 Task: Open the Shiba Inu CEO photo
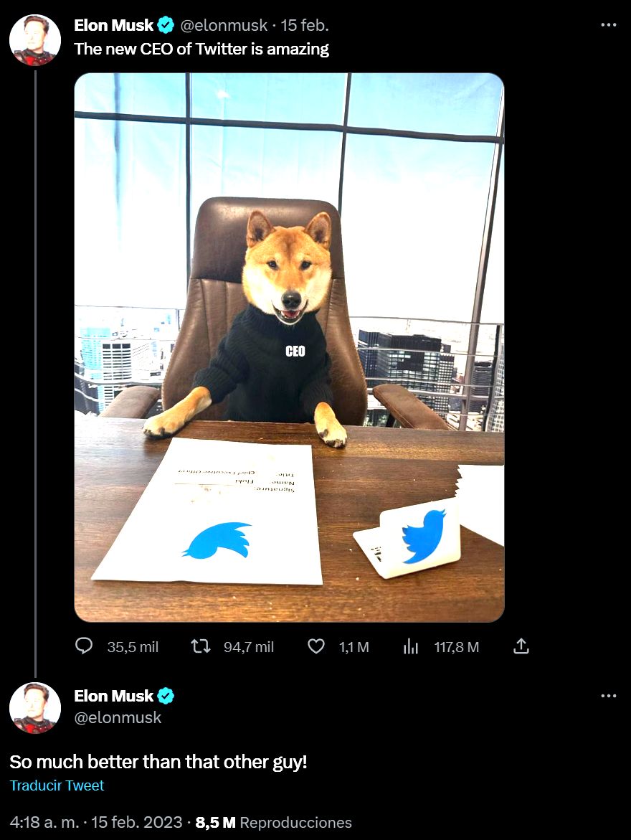point(289,347)
